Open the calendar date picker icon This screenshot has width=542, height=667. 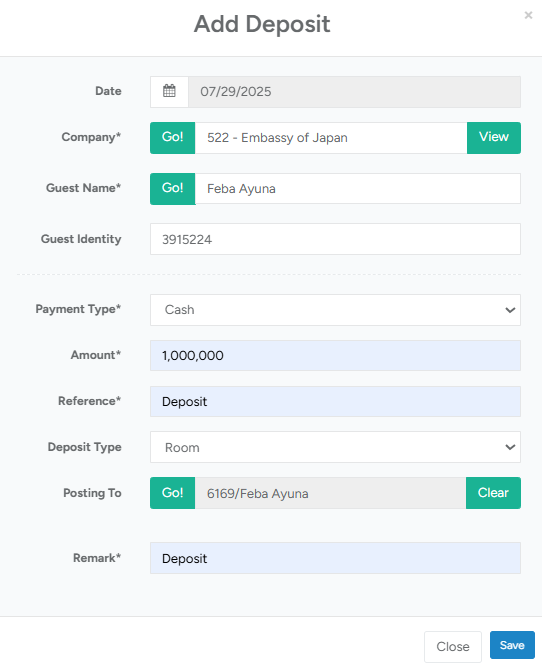pos(169,91)
